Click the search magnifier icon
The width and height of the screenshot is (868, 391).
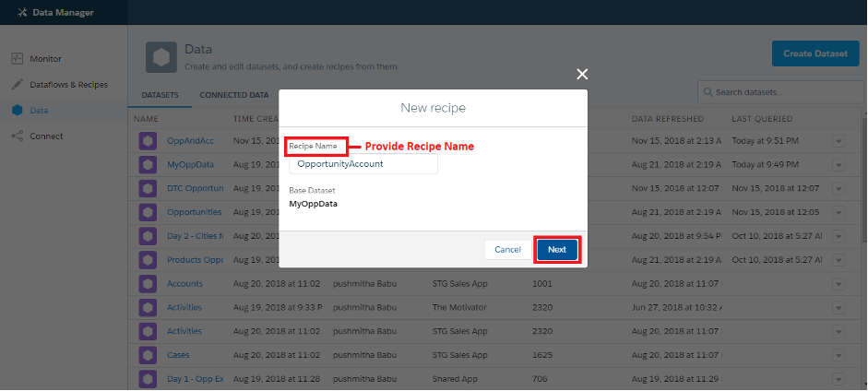(x=708, y=92)
